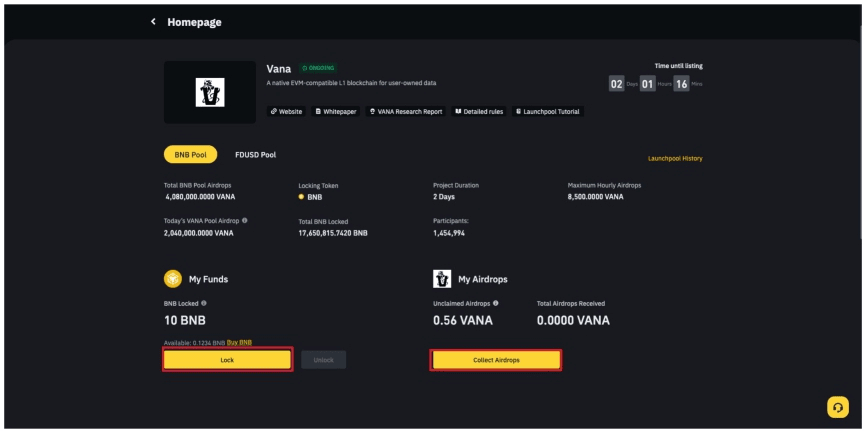Open the Launchpool Tutorial

pos(547,112)
